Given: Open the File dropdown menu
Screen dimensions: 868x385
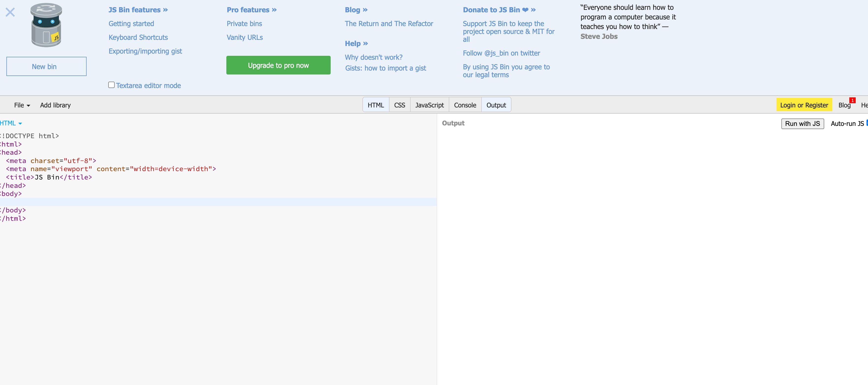Looking at the screenshot, I should pos(22,105).
